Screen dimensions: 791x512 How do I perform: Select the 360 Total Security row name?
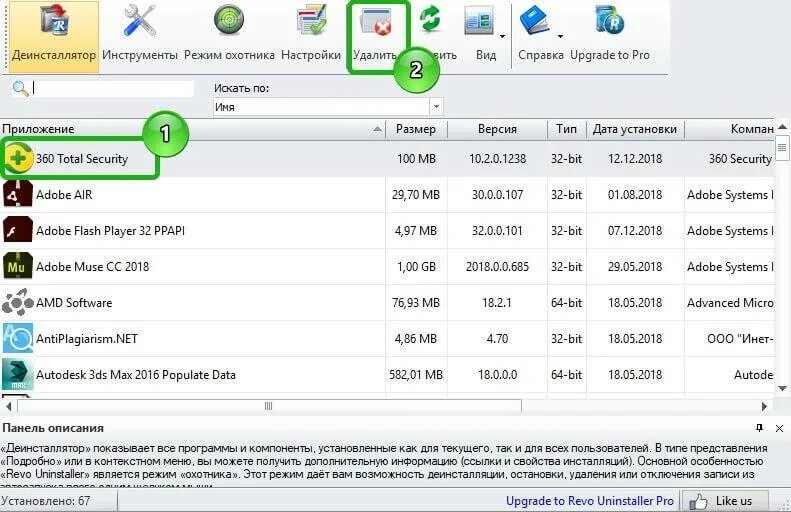pyautogui.click(x=82, y=159)
